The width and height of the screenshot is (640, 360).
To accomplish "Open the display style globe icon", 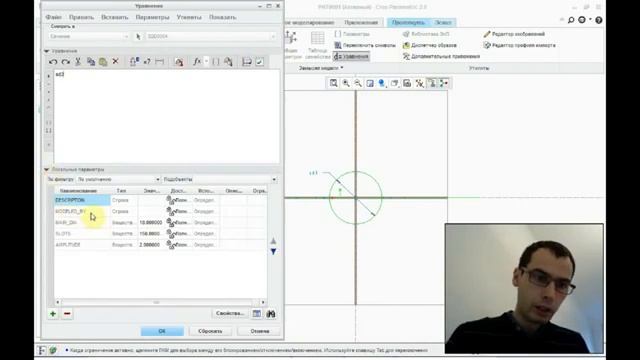I will click(382, 83).
